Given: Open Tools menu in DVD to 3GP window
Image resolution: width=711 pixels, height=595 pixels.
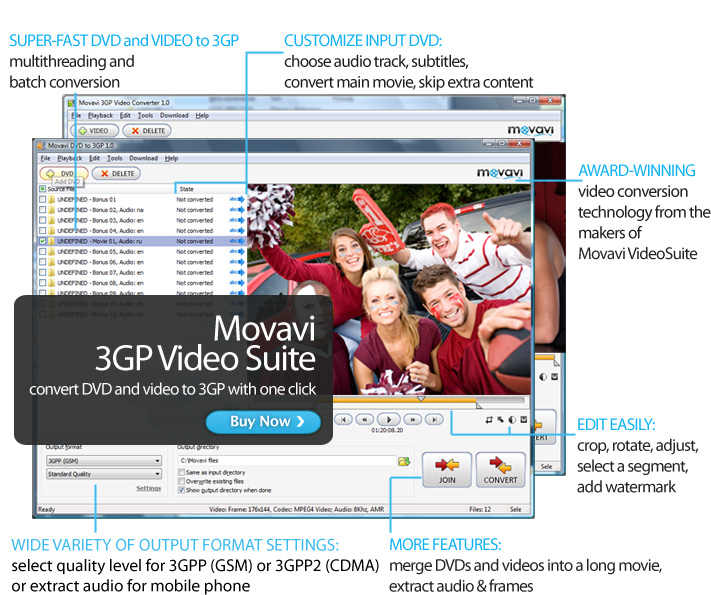Looking at the screenshot, I should point(115,158).
